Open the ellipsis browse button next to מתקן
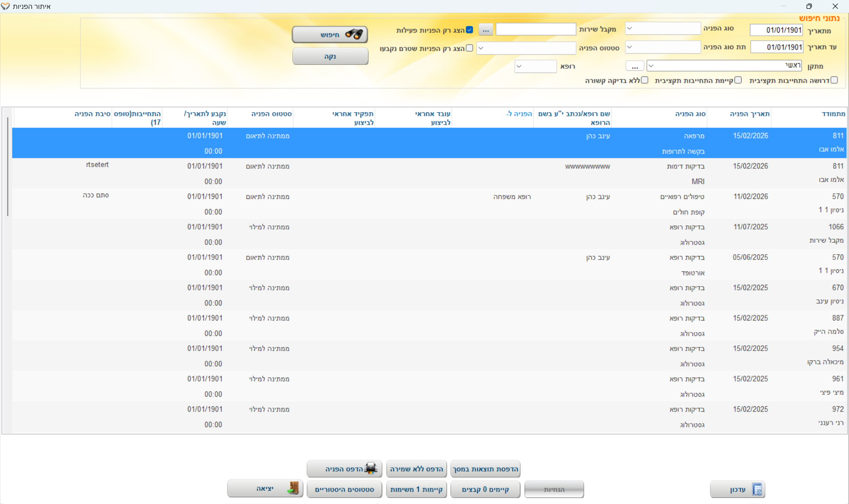This screenshot has width=849, height=504. tap(635, 66)
